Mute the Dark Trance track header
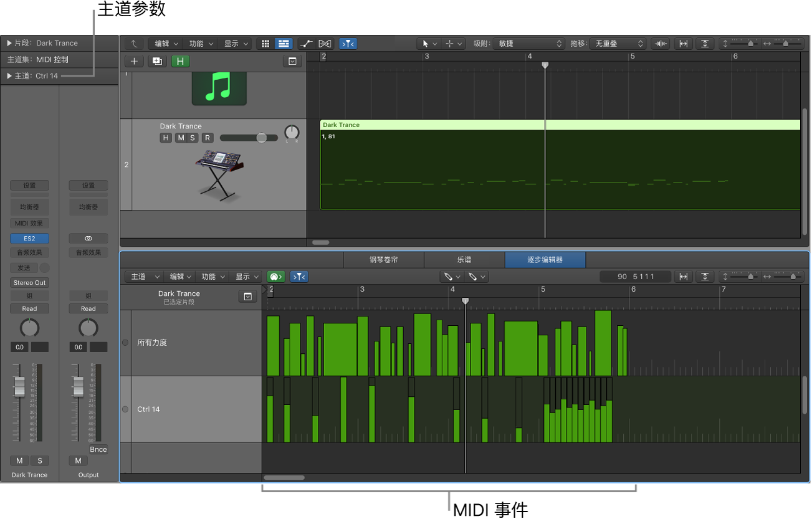Screen dimensions: 812x524 tap(181, 138)
